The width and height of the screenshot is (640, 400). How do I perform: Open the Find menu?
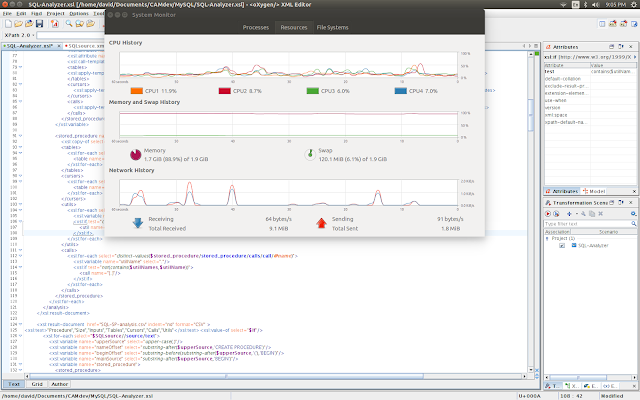[37, 13]
